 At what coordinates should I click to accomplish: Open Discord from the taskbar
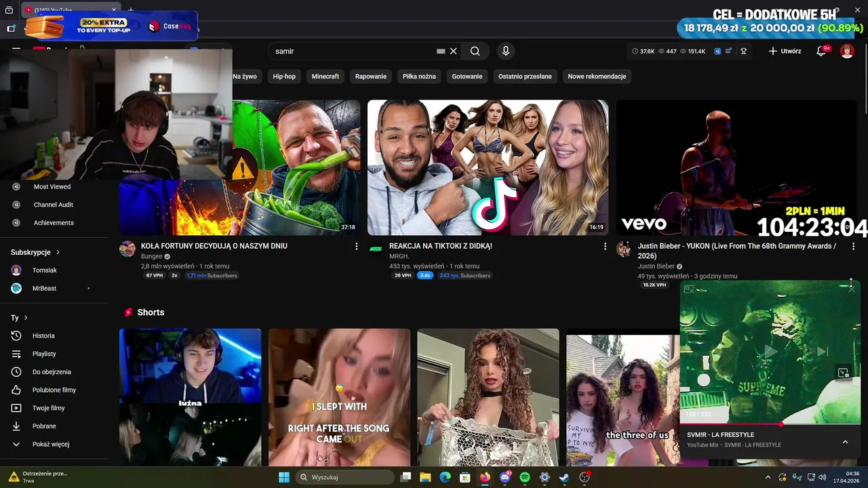505,477
